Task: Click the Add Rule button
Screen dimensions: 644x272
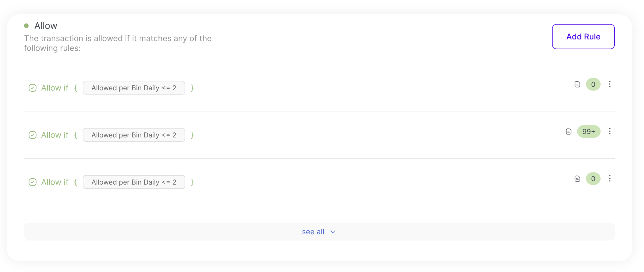Action: pos(583,37)
